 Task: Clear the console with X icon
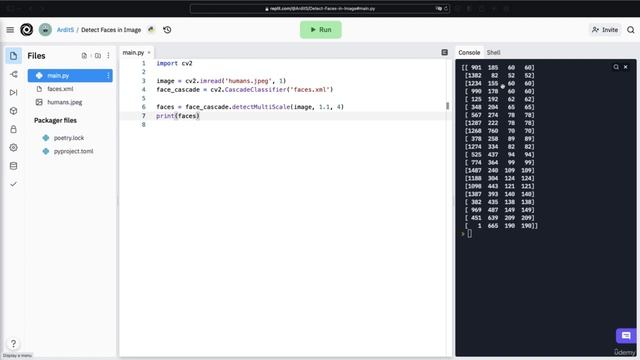click(625, 67)
